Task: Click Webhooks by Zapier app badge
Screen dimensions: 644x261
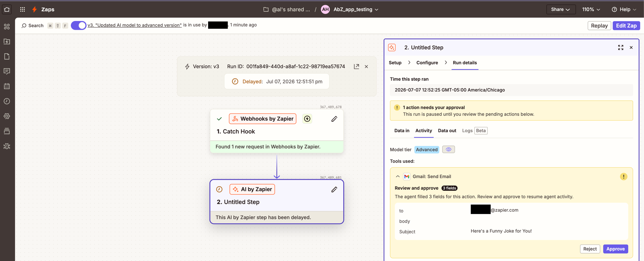Action: click(263, 119)
